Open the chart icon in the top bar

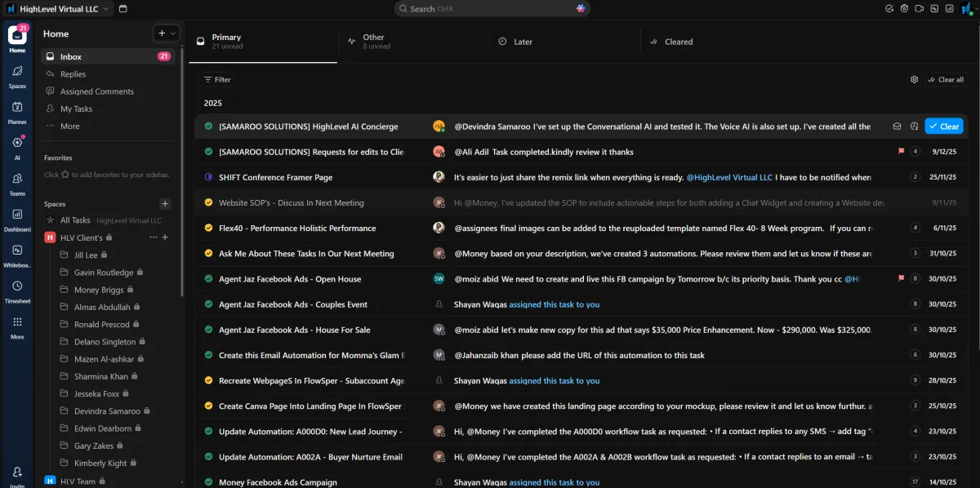(949, 9)
